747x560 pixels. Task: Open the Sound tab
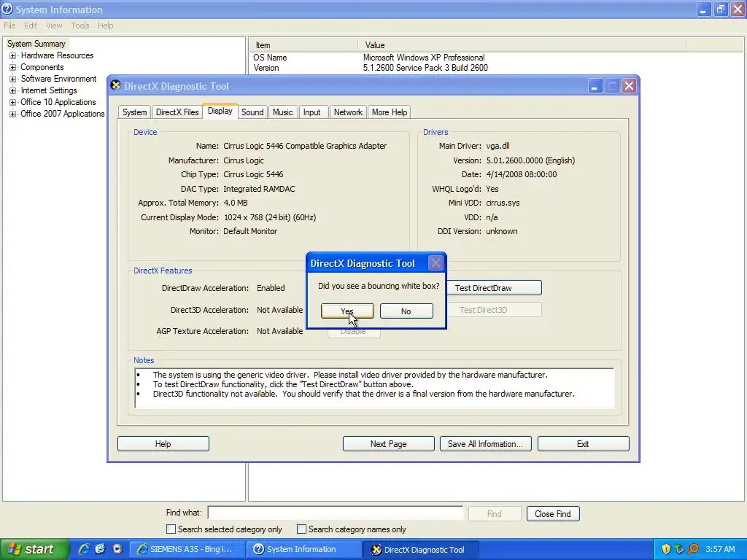(x=252, y=112)
